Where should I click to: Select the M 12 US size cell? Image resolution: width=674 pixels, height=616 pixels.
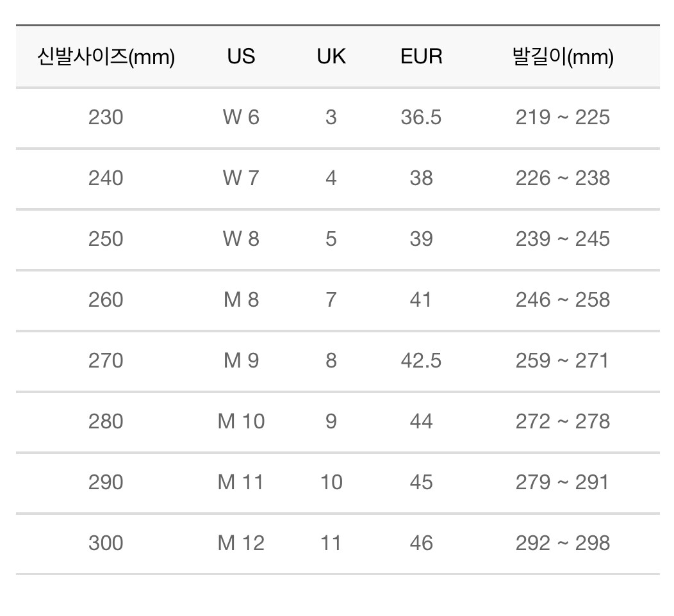click(x=241, y=543)
